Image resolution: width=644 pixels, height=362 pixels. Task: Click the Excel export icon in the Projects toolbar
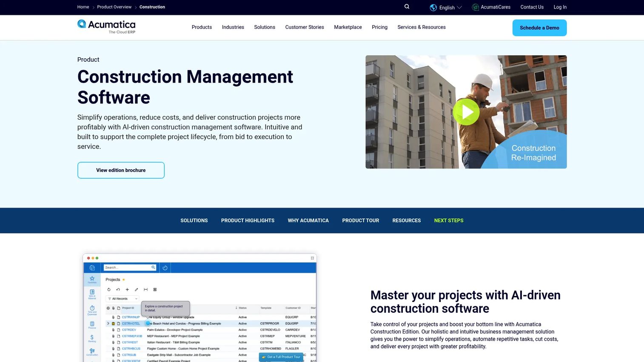pos(155,289)
